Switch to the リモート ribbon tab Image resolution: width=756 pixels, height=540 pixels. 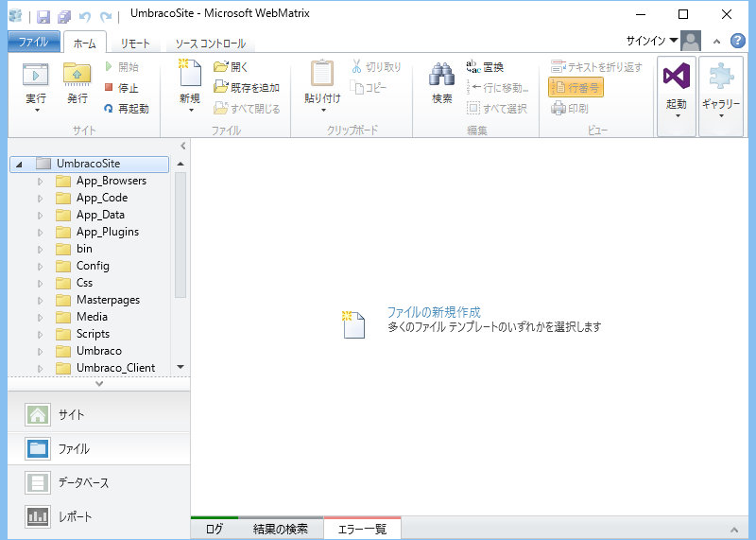[x=135, y=44]
